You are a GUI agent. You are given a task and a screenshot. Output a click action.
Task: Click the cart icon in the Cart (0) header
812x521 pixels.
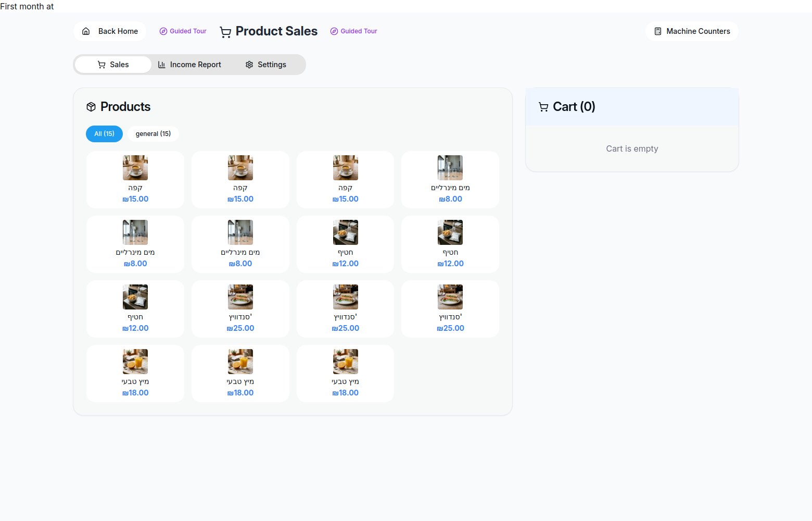tap(543, 107)
